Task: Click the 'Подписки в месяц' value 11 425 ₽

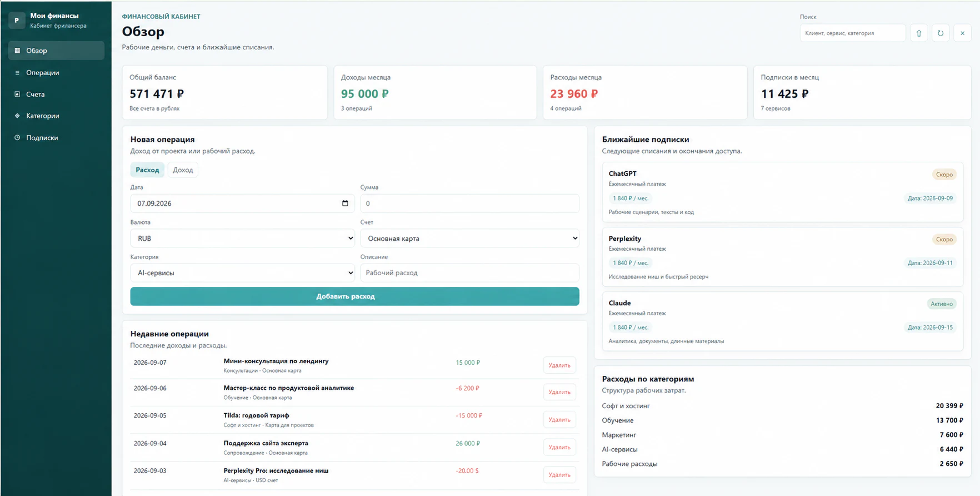Action: (x=784, y=94)
